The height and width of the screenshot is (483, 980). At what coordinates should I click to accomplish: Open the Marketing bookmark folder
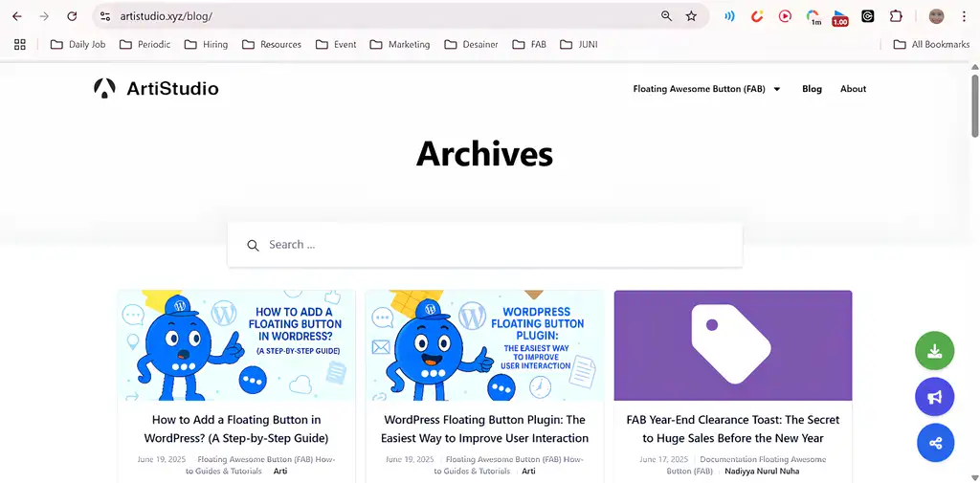[x=400, y=44]
